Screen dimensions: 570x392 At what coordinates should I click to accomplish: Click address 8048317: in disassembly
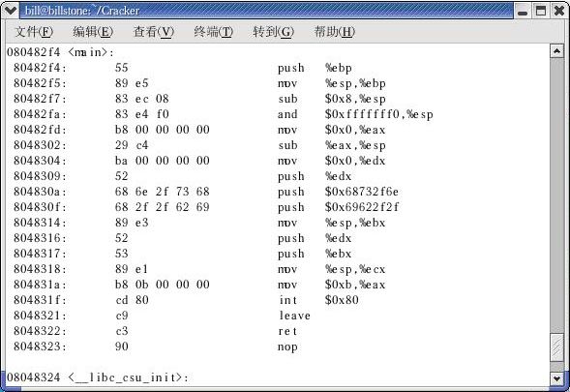pos(40,253)
